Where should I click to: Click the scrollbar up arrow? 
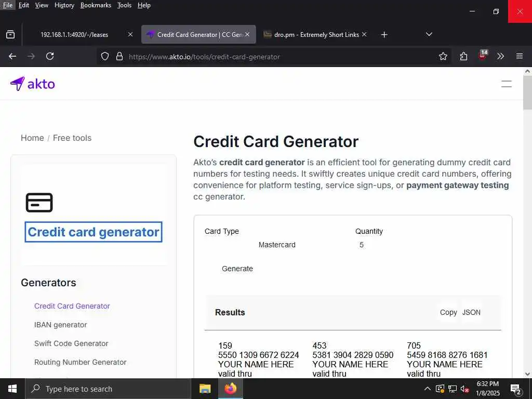pyautogui.click(x=527, y=71)
